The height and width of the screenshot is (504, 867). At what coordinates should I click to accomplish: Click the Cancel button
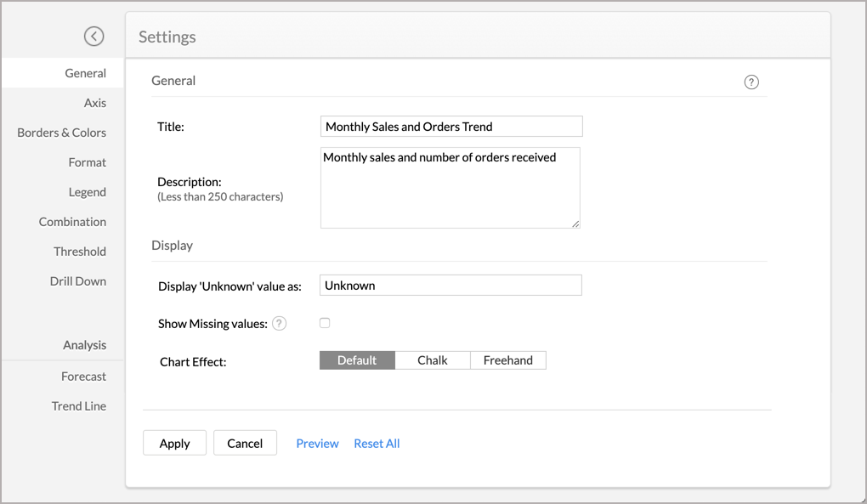245,443
